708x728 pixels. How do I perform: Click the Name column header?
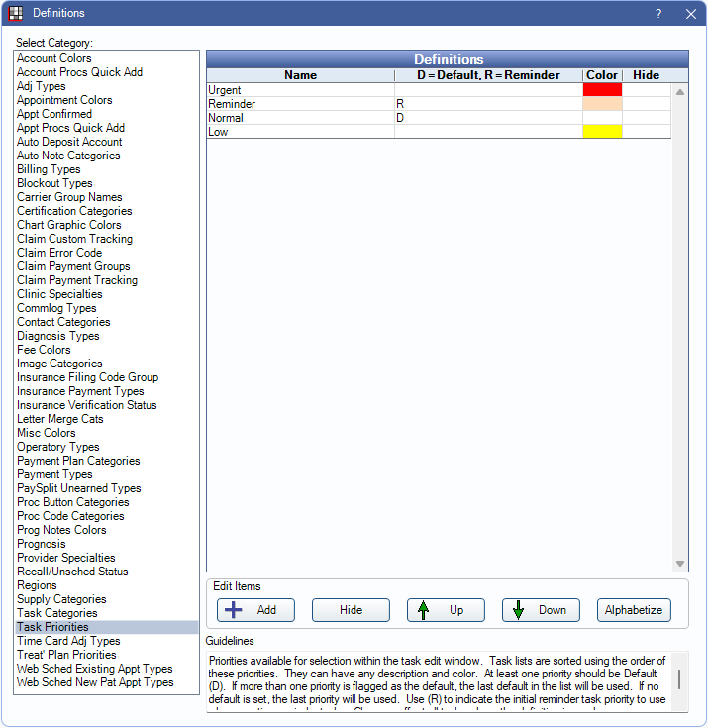300,75
